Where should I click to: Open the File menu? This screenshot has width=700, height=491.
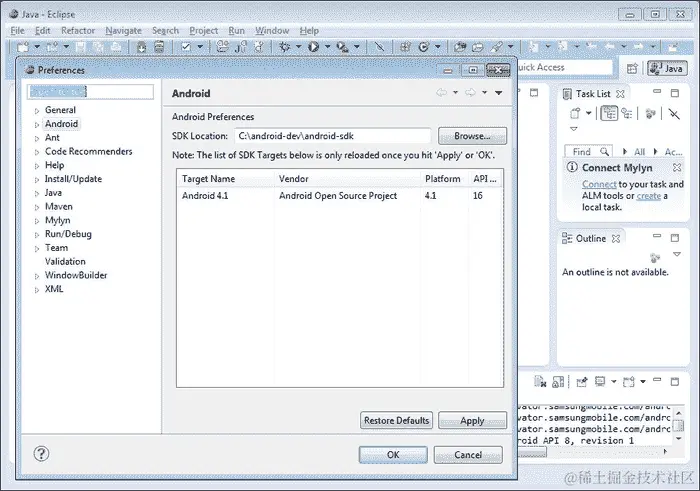click(x=17, y=30)
